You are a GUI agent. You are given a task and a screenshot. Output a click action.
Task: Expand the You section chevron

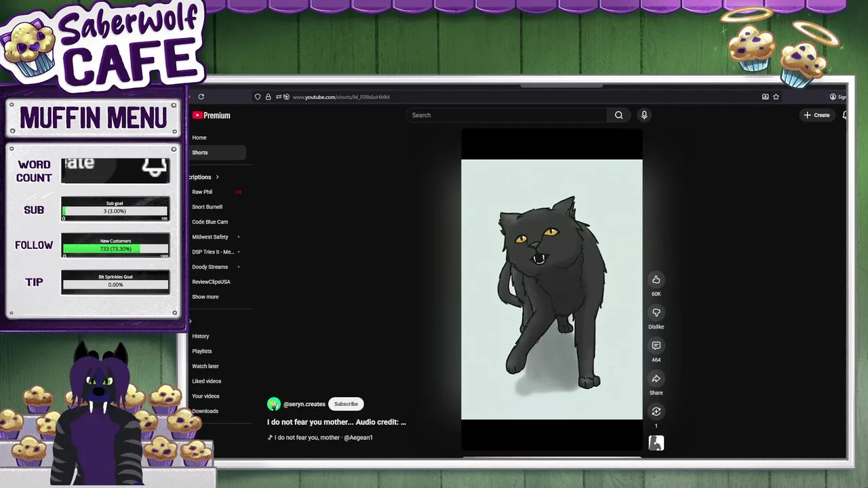191,321
